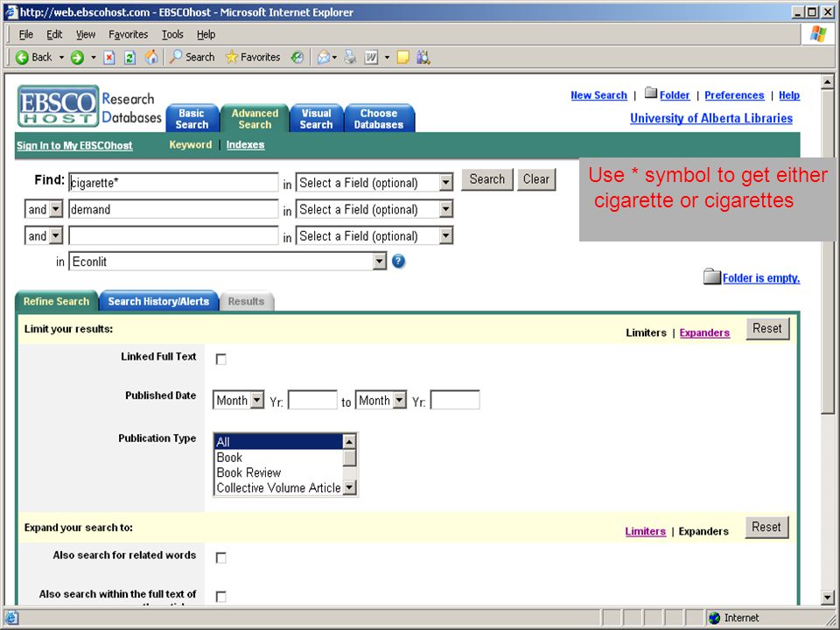Click the ending Yr input field
Screen dimensions: 840x630
455,400
